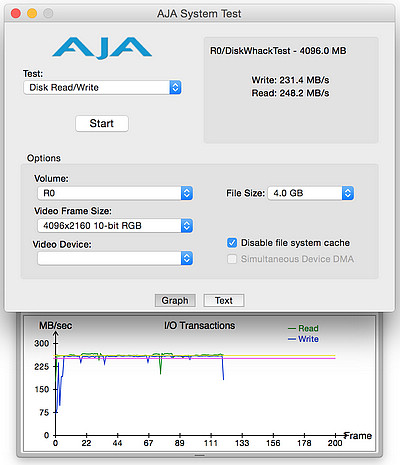This screenshot has height=465, width=400.
Task: Open the Video Device dropdown
Action: [115, 258]
